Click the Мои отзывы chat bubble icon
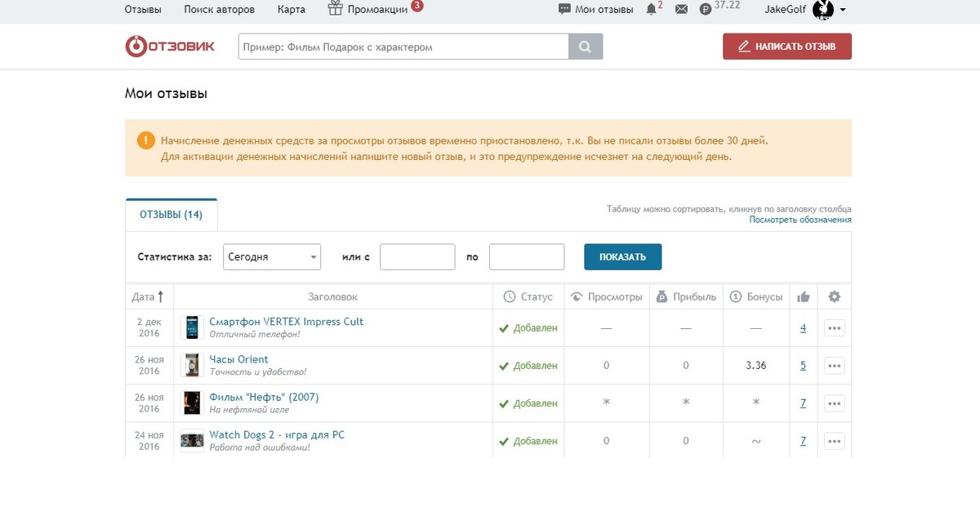The width and height of the screenshot is (980, 507). tap(564, 9)
